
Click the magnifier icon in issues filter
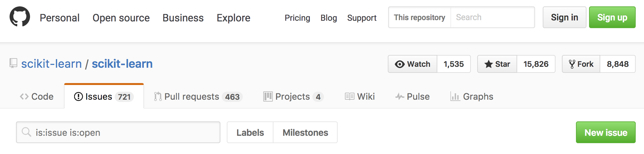click(x=26, y=132)
